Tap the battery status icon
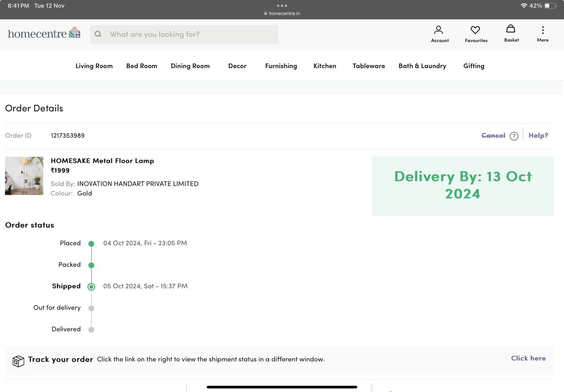This screenshot has height=392, width=564. click(550, 6)
